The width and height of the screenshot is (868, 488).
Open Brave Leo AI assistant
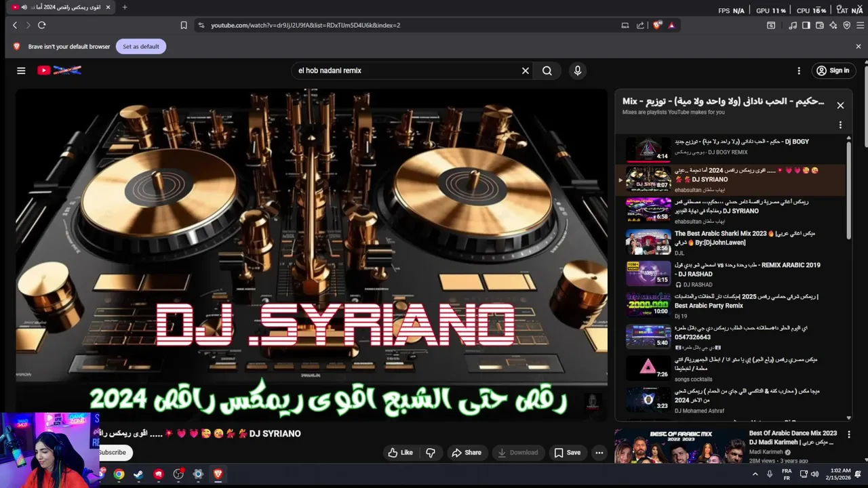[833, 25]
